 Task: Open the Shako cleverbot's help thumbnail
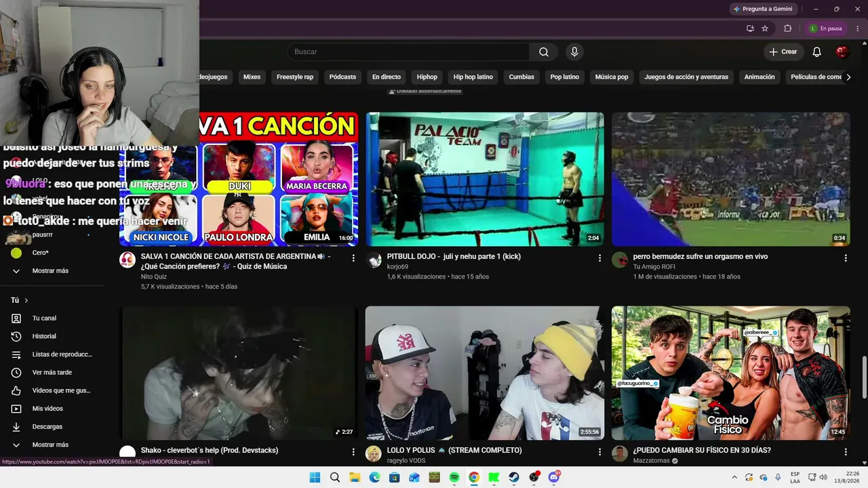[239, 373]
